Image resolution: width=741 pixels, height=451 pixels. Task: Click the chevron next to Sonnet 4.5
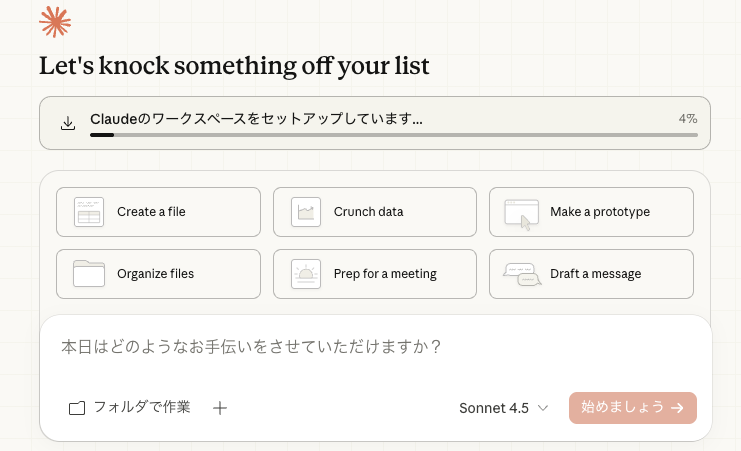(543, 408)
